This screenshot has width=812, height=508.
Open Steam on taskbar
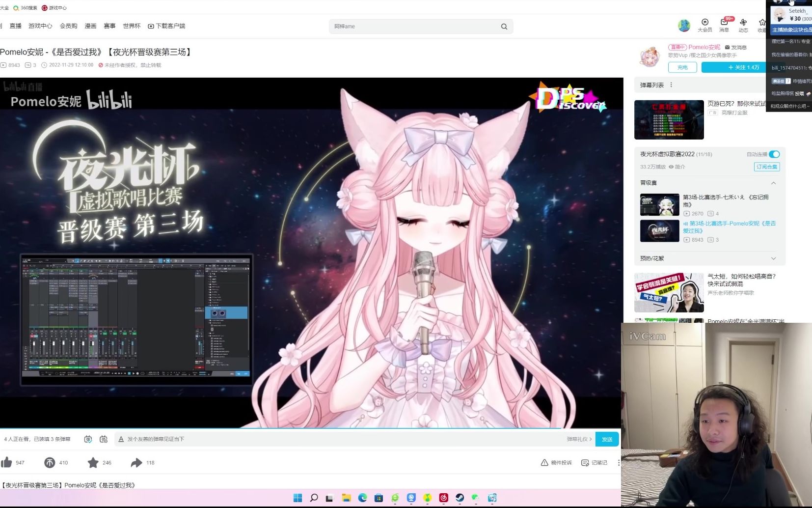point(460,498)
